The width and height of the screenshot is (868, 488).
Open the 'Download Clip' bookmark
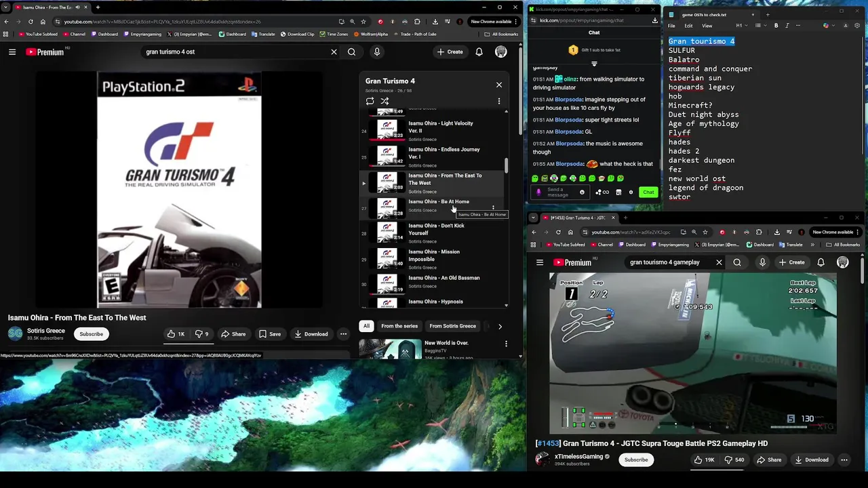pos(297,34)
